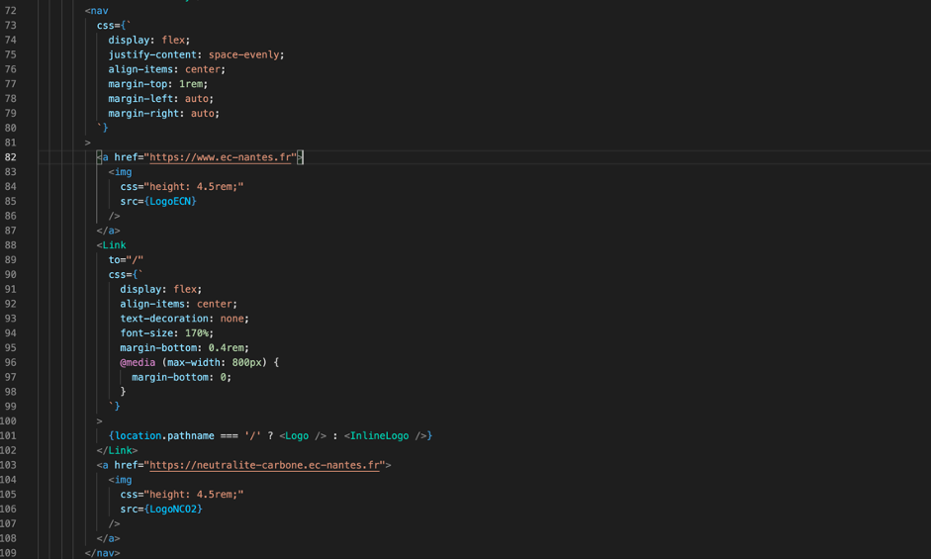Click line number 96 in the gutter
Screen dimensions: 931x560
tap(10, 362)
